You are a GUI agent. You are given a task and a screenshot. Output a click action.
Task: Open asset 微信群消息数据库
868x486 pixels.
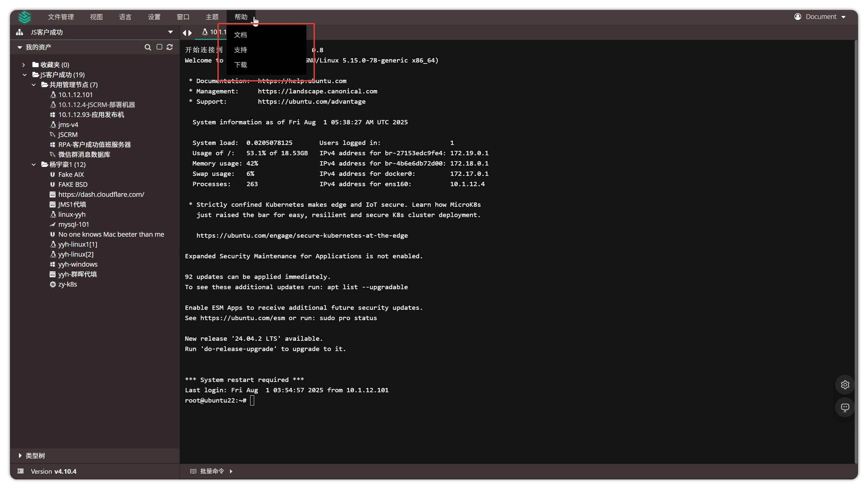84,155
